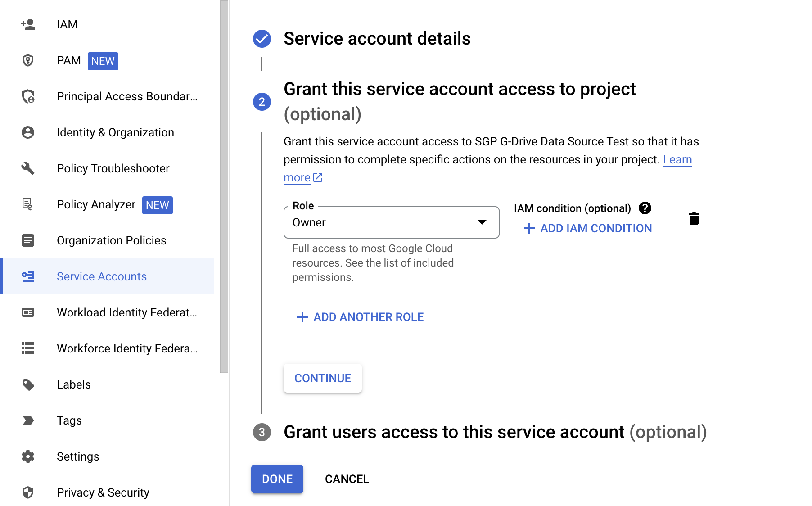Select the Workload Identity Federation icon
Image resolution: width=812 pixels, height=506 pixels.
pyautogui.click(x=28, y=312)
